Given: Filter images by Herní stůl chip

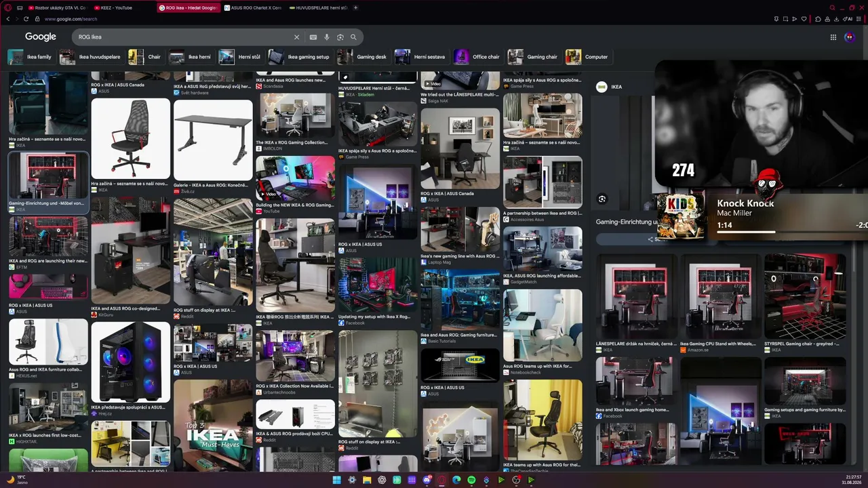Looking at the screenshot, I should point(241,57).
